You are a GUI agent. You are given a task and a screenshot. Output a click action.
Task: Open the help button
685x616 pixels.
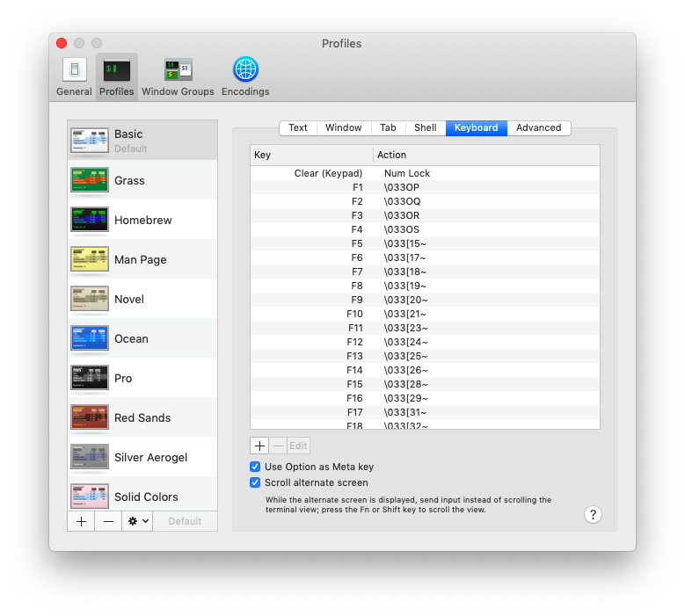[x=593, y=515]
